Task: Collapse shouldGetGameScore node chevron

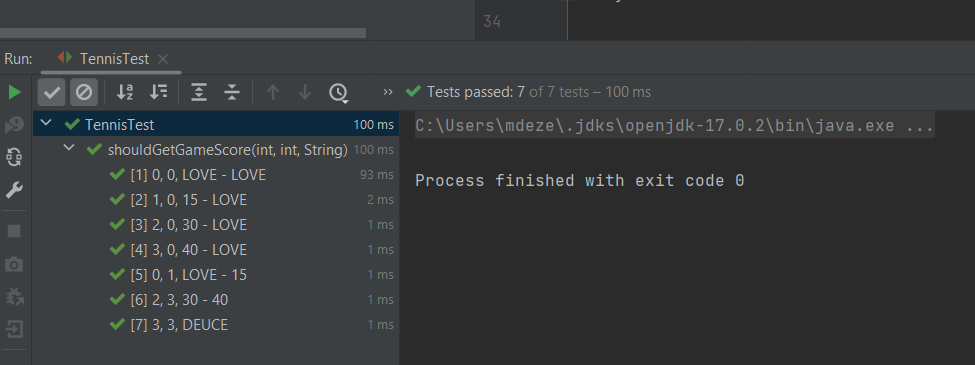Action: pyautogui.click(x=69, y=148)
